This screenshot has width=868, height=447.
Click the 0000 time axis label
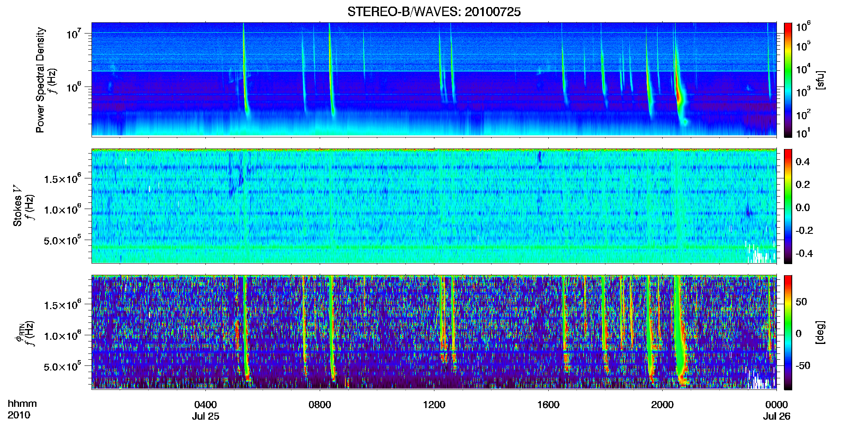(x=776, y=404)
